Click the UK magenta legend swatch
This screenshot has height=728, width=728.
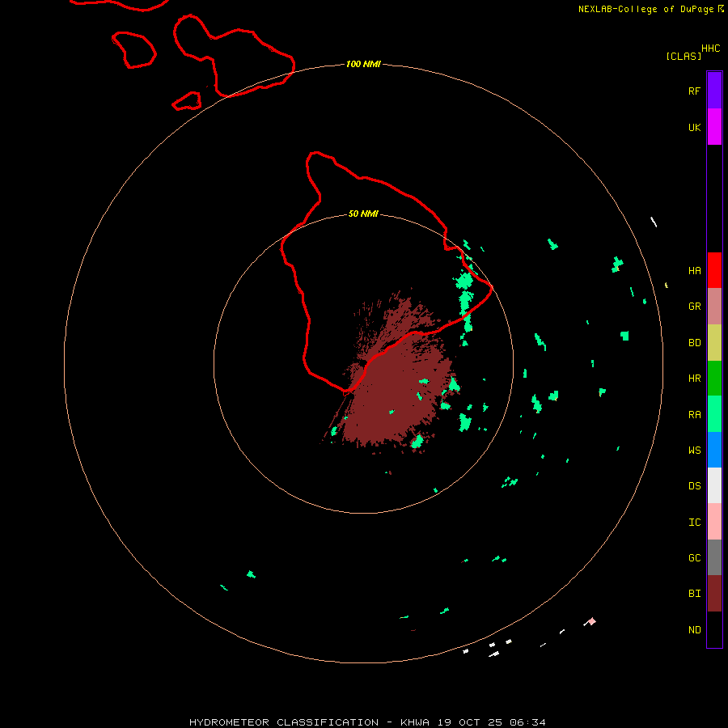(714, 127)
